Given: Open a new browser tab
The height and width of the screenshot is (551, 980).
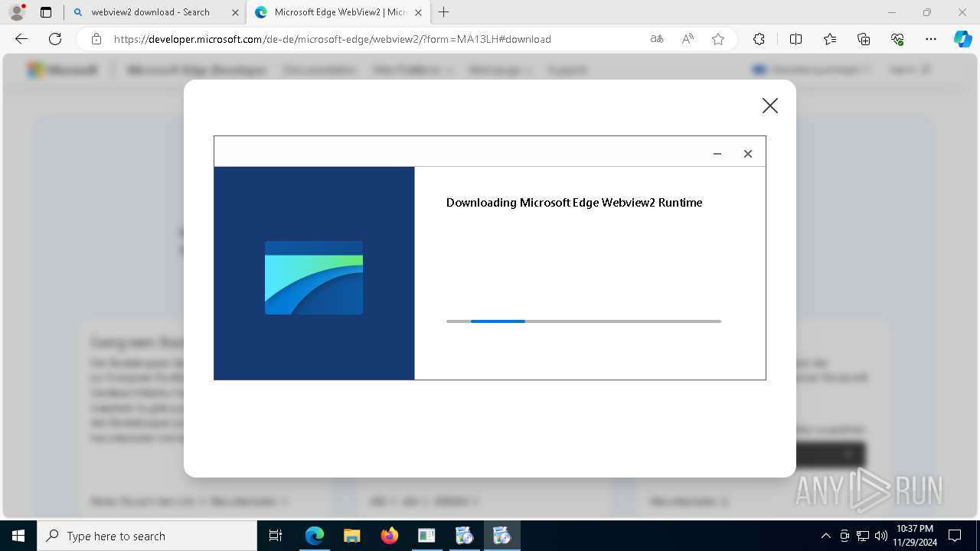Looking at the screenshot, I should (444, 12).
